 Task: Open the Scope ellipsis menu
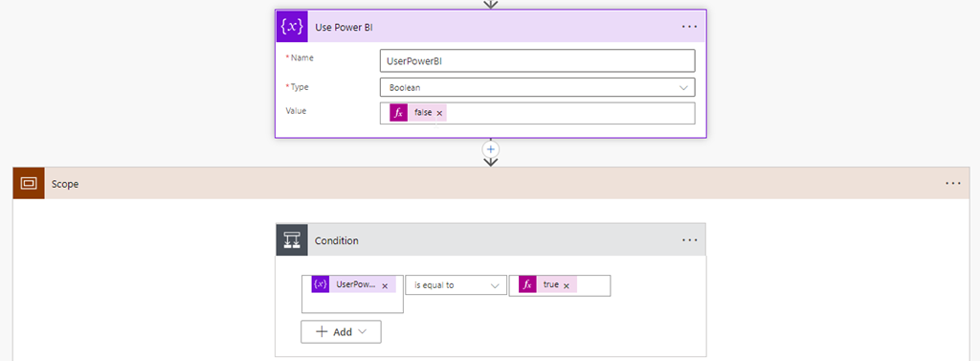click(x=953, y=183)
